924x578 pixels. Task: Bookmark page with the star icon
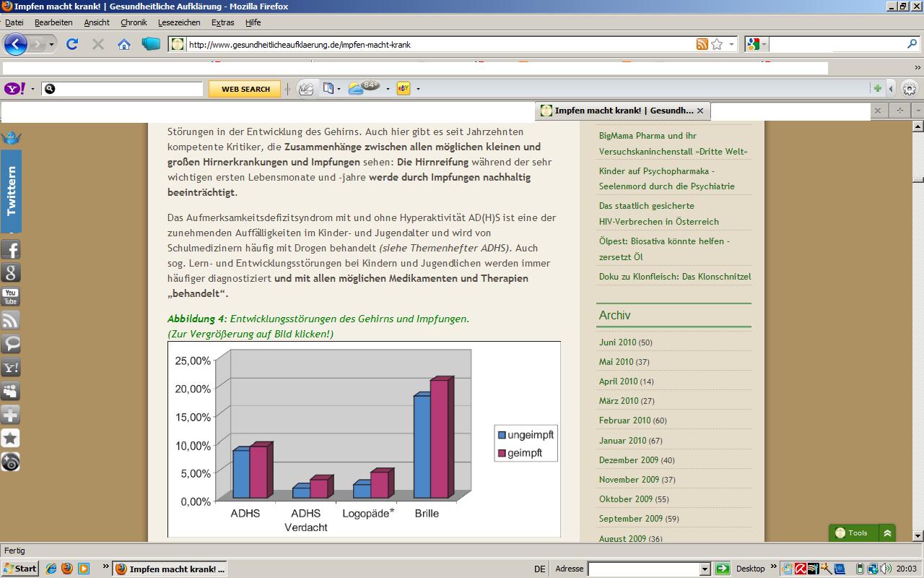717,44
